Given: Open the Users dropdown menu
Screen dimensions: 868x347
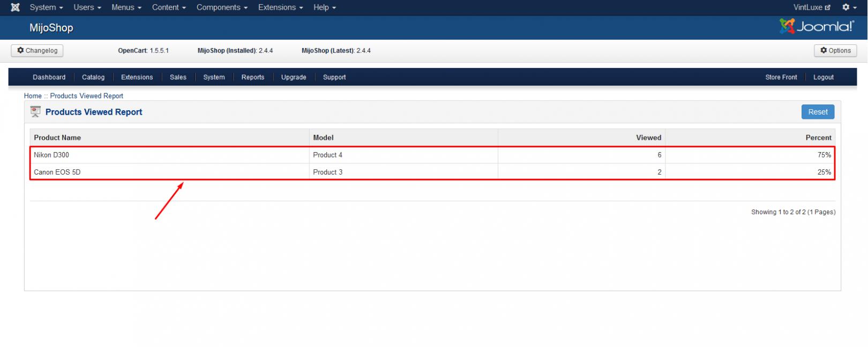Looking at the screenshot, I should click(87, 7).
